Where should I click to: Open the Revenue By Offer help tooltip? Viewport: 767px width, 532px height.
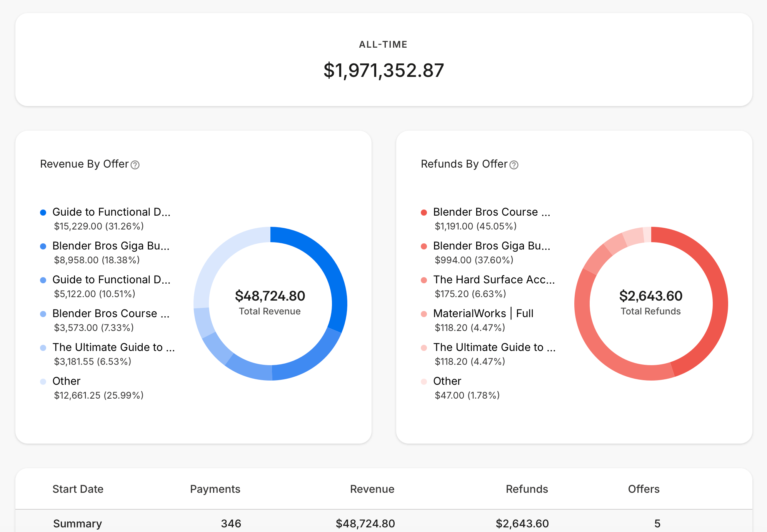point(135,165)
